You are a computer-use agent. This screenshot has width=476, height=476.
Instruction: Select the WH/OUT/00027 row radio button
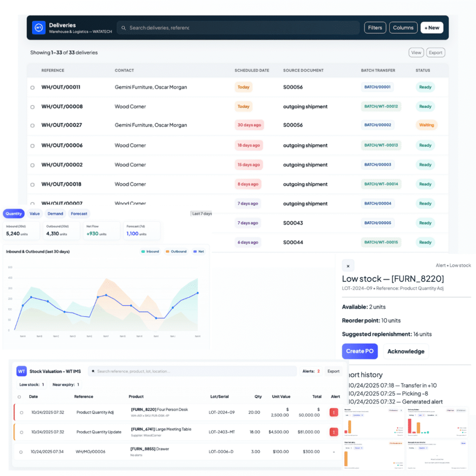(33, 126)
